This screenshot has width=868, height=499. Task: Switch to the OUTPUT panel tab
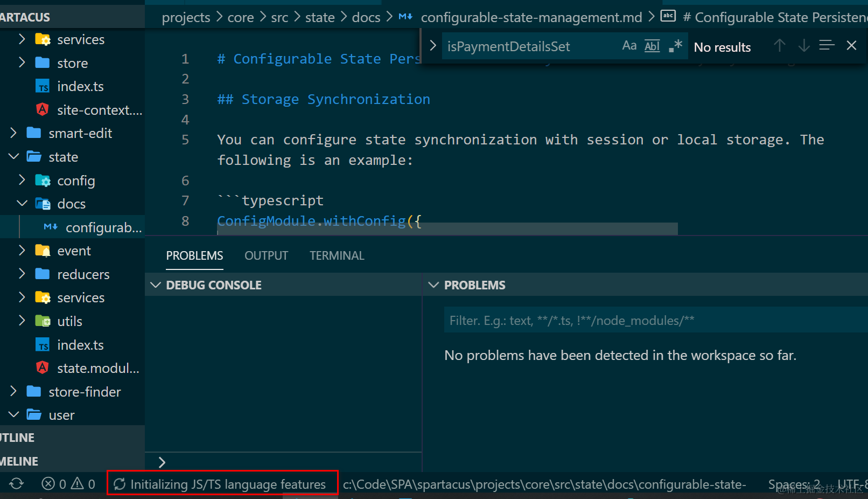(267, 255)
